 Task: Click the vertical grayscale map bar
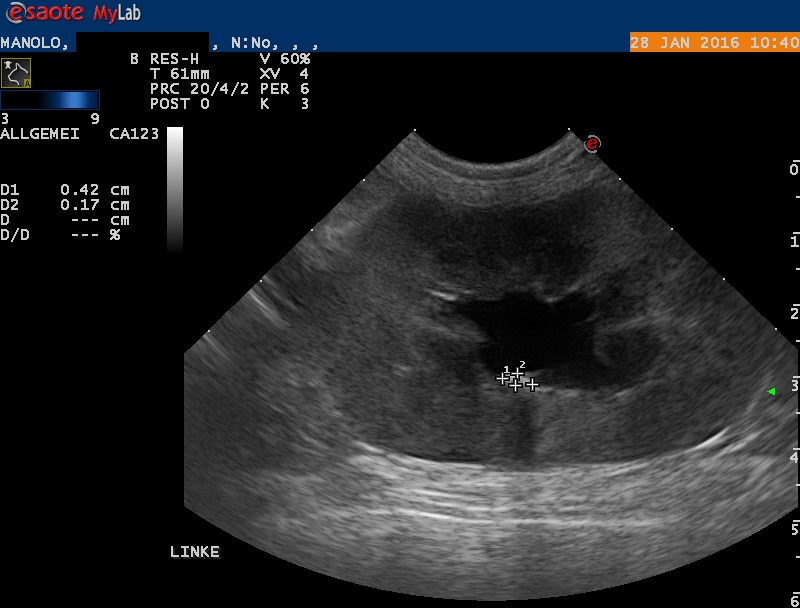click(x=175, y=188)
